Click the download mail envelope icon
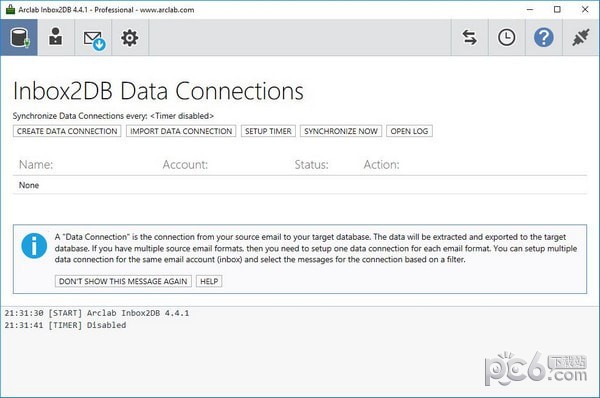The image size is (600, 398). tap(93, 38)
